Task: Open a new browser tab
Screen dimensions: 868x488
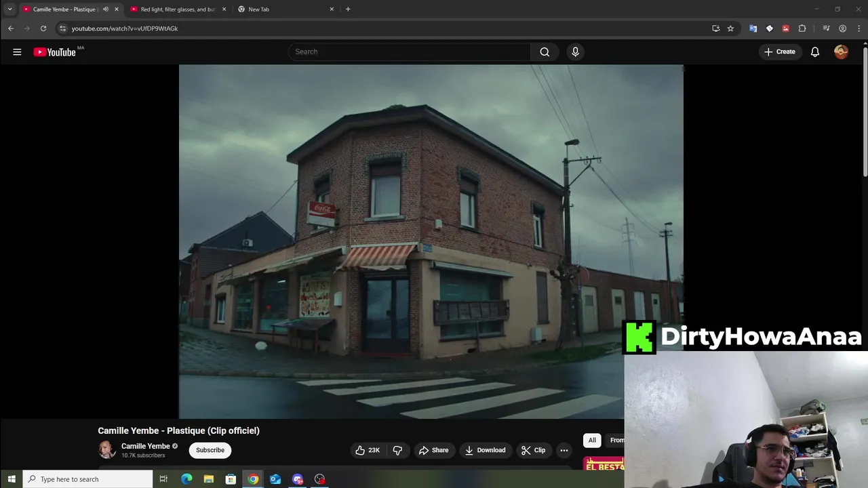Action: coord(348,9)
